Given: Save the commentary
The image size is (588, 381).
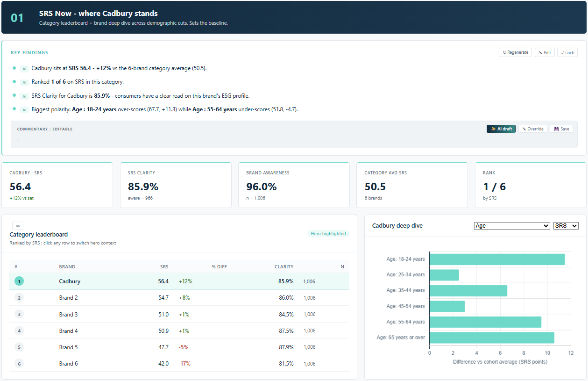Looking at the screenshot, I should point(561,129).
